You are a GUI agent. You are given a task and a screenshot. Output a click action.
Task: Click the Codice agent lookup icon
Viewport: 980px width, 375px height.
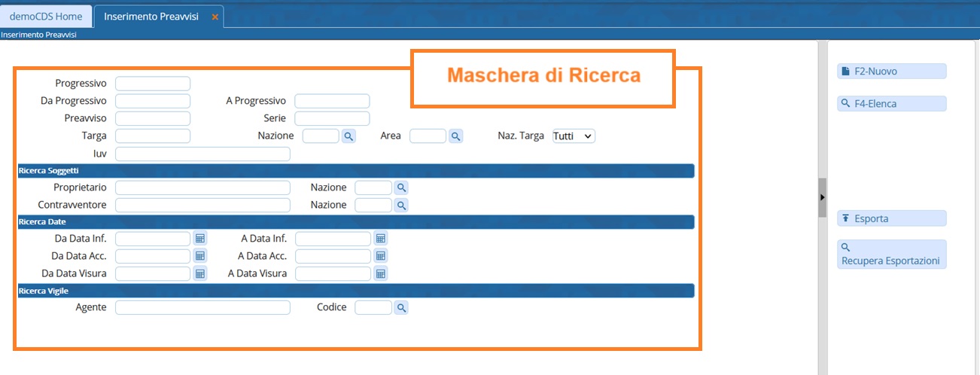tap(401, 307)
